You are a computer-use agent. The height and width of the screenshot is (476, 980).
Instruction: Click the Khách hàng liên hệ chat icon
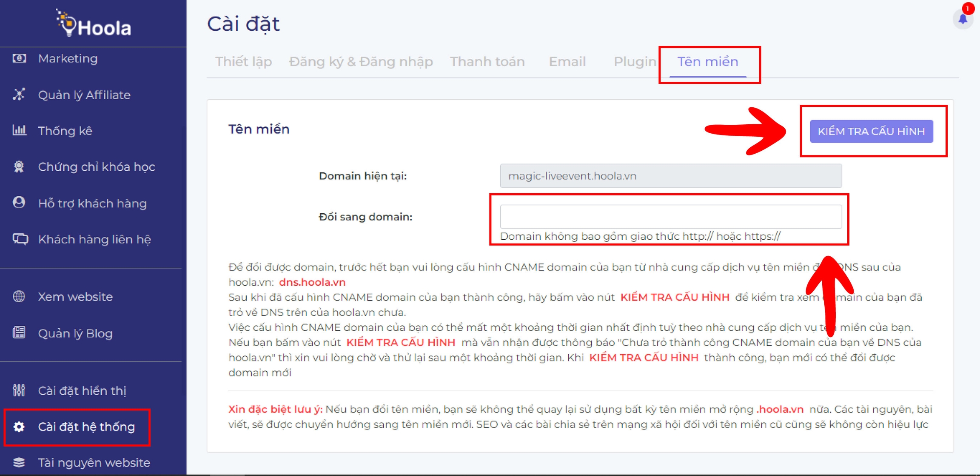pos(20,239)
